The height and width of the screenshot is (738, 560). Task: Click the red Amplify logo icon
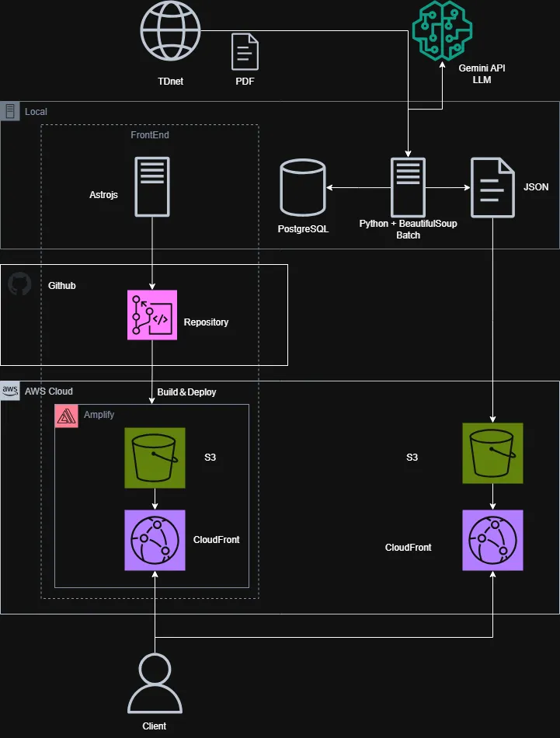pyautogui.click(x=66, y=416)
